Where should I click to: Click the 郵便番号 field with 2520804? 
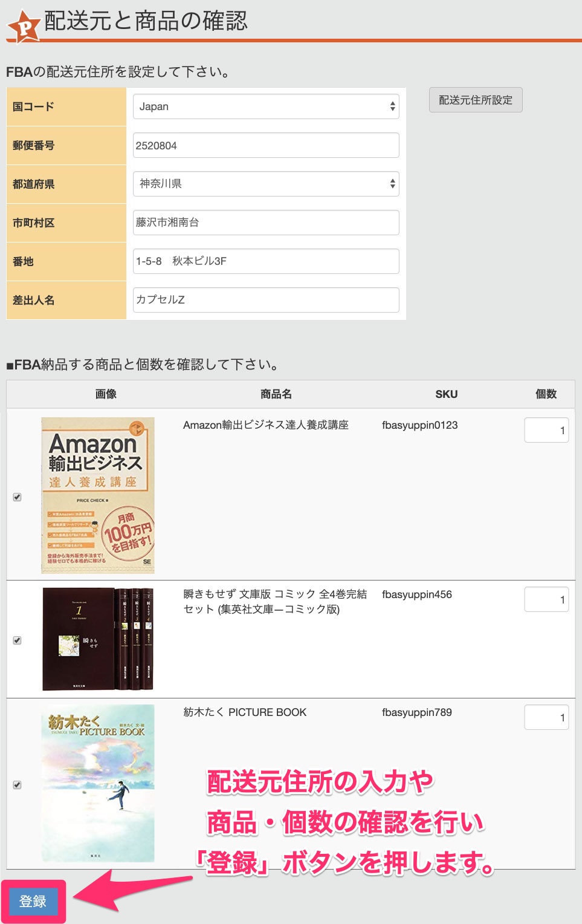tap(266, 145)
